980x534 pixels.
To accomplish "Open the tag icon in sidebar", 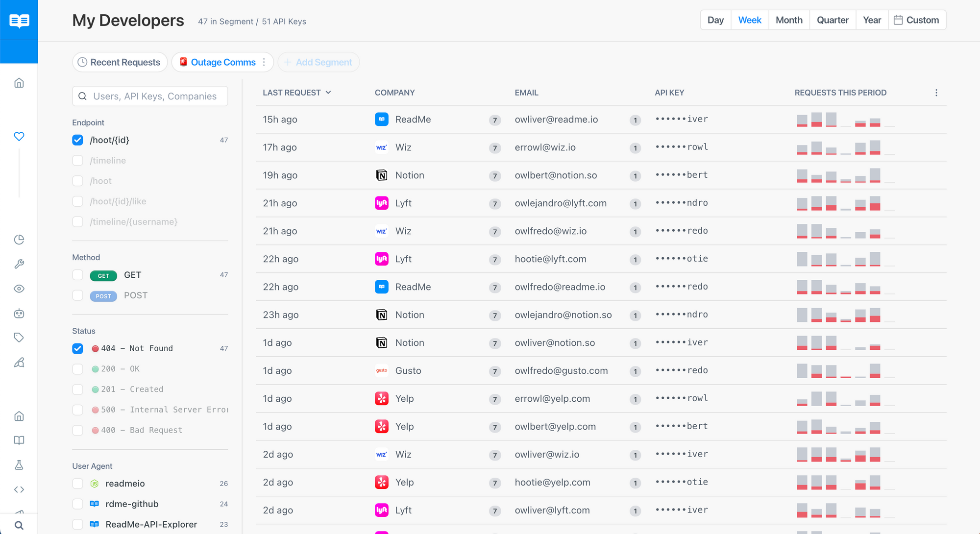I will (19, 338).
